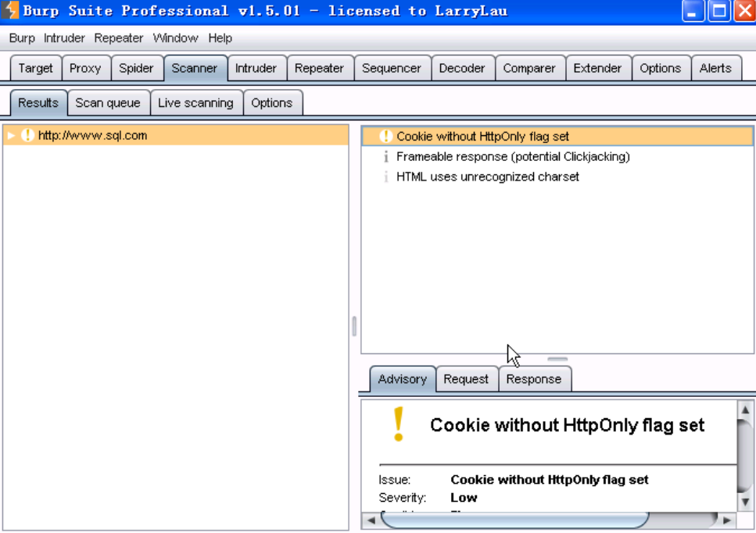Viewport: 756px width, 533px height.
Task: Open the main Options tab
Action: click(x=661, y=69)
